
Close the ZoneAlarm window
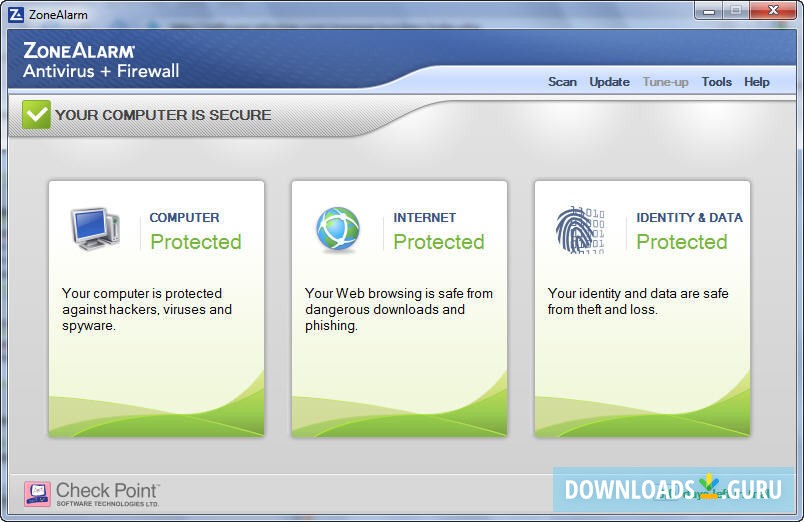point(773,11)
